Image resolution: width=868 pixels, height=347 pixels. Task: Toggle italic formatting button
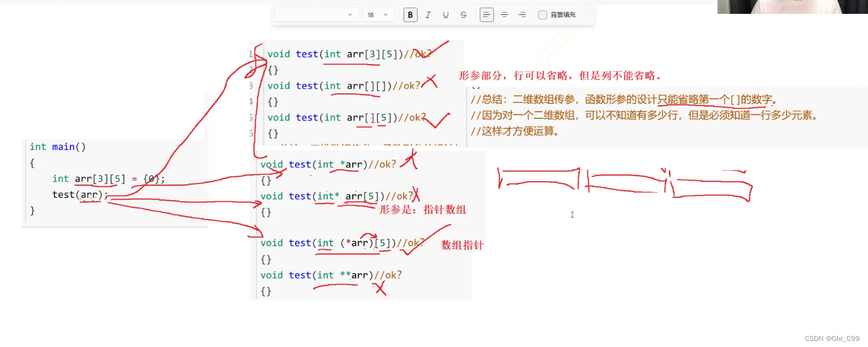click(x=428, y=15)
